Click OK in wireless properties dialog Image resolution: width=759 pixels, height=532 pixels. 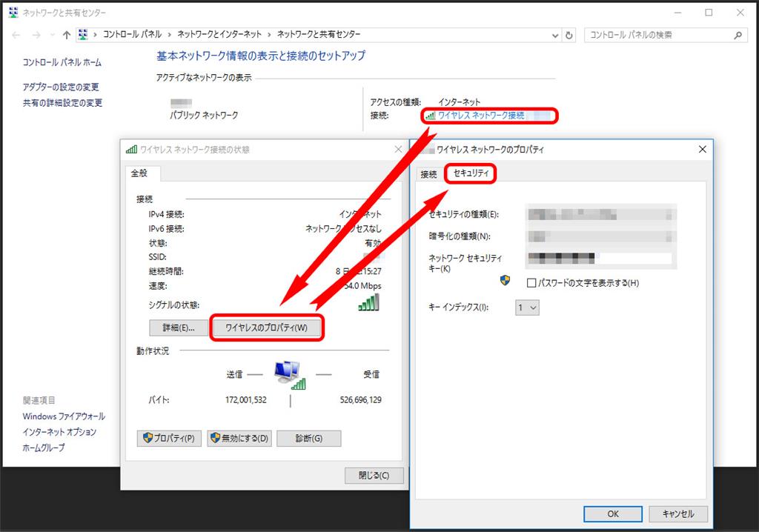click(613, 513)
